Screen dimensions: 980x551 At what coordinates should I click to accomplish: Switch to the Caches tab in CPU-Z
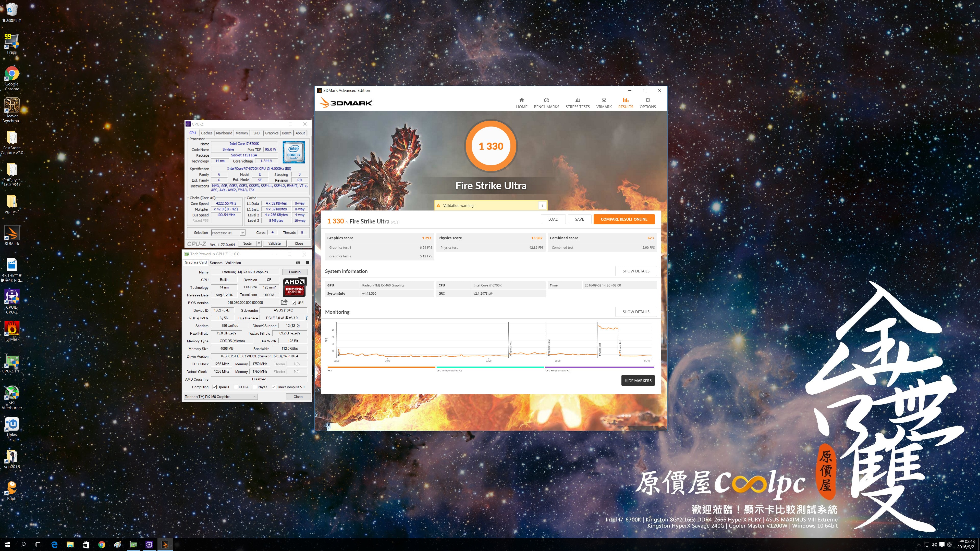click(206, 133)
